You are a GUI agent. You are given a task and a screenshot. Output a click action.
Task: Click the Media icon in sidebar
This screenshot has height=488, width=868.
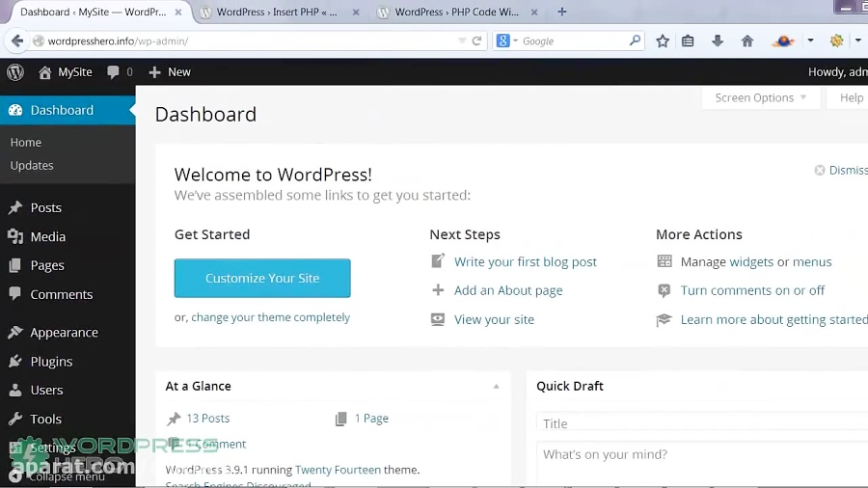coord(15,236)
